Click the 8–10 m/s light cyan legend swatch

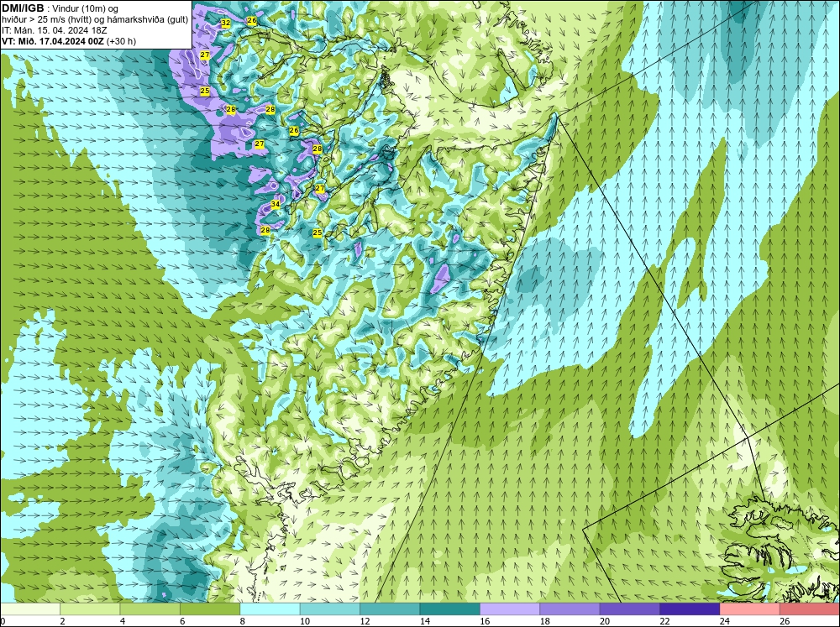coord(270,609)
